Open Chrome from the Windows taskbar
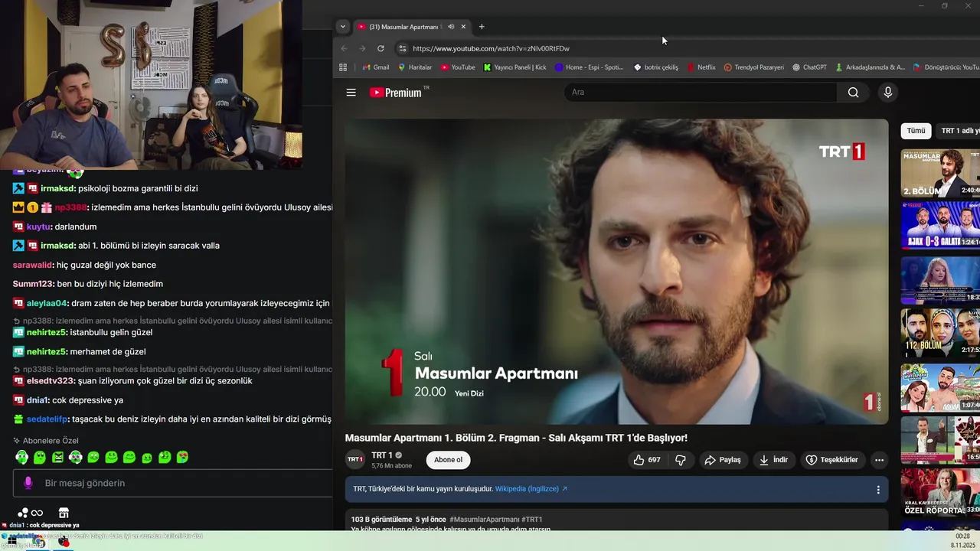This screenshot has height=551, width=980. (x=39, y=542)
